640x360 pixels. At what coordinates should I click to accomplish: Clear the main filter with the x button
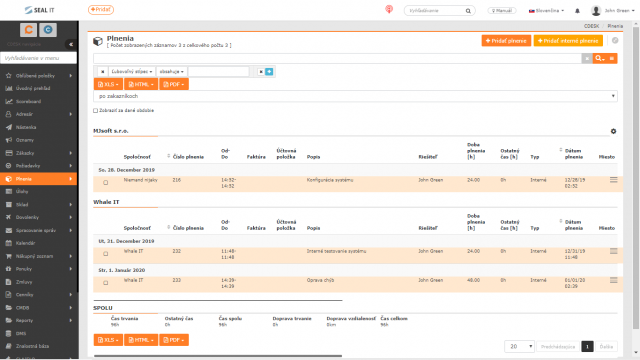pos(587,58)
